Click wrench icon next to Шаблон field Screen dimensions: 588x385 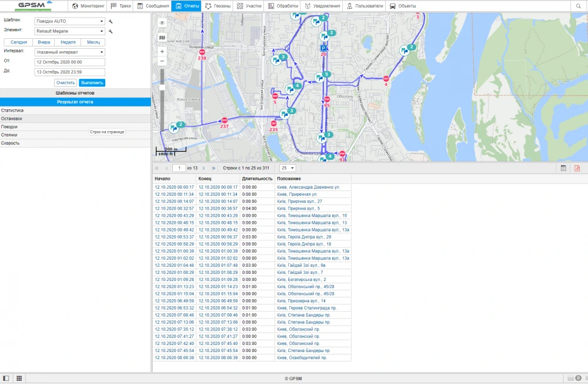pyautogui.click(x=111, y=22)
